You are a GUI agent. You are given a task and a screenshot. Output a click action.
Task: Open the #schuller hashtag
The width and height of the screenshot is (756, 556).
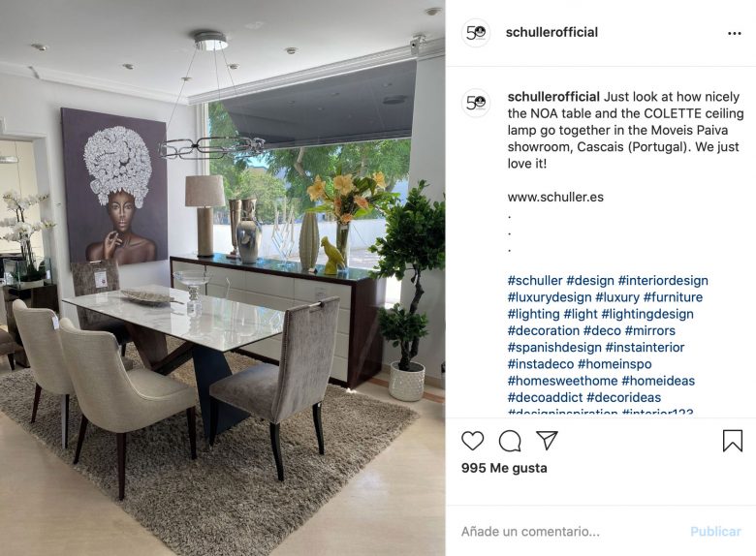point(535,280)
